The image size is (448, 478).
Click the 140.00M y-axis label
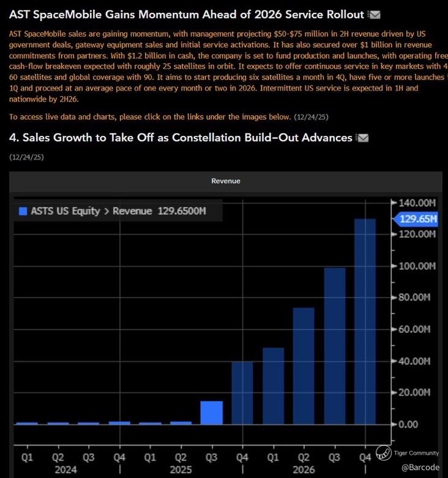(417, 203)
